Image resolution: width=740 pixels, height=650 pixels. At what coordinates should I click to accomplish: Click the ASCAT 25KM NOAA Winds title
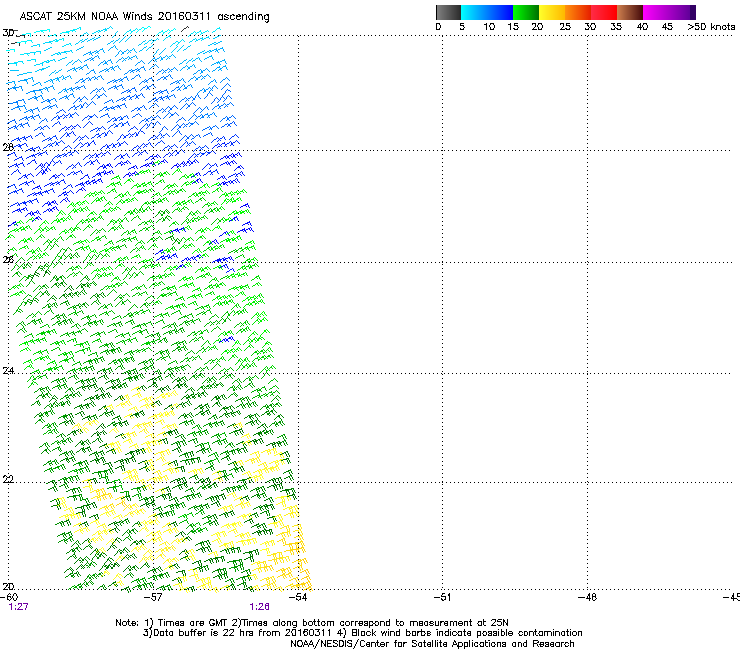coord(144,16)
